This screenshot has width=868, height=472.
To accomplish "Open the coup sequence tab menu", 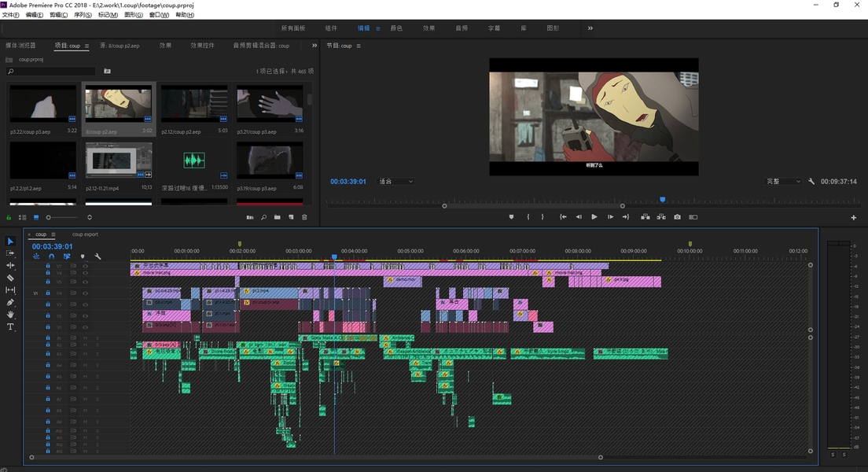I will pos(53,234).
